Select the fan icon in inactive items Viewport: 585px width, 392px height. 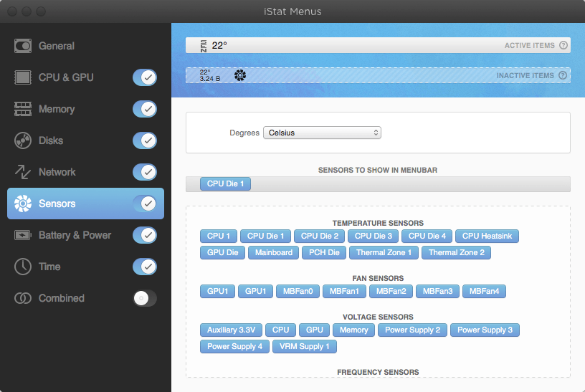[x=240, y=75]
